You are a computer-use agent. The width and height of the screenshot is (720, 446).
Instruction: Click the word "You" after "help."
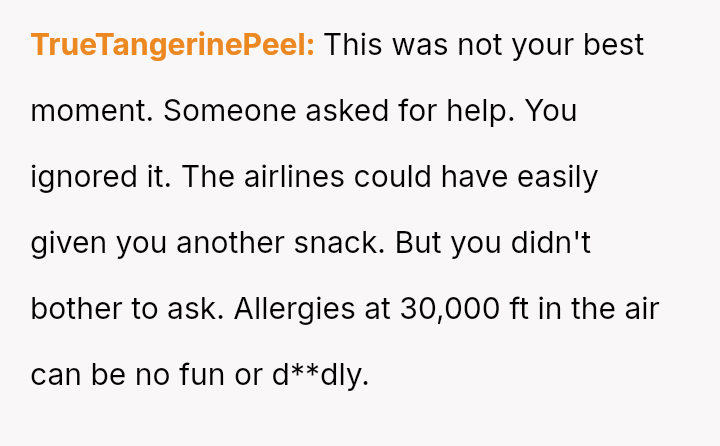551,111
